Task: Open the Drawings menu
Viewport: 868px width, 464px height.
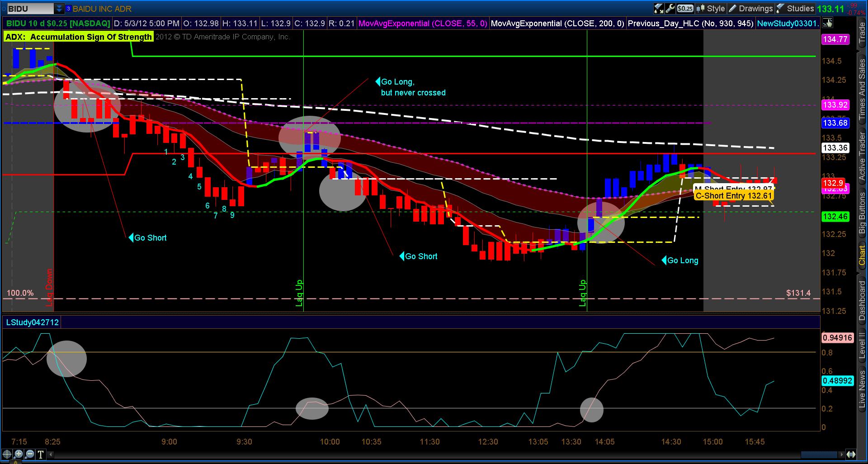Action: point(751,8)
